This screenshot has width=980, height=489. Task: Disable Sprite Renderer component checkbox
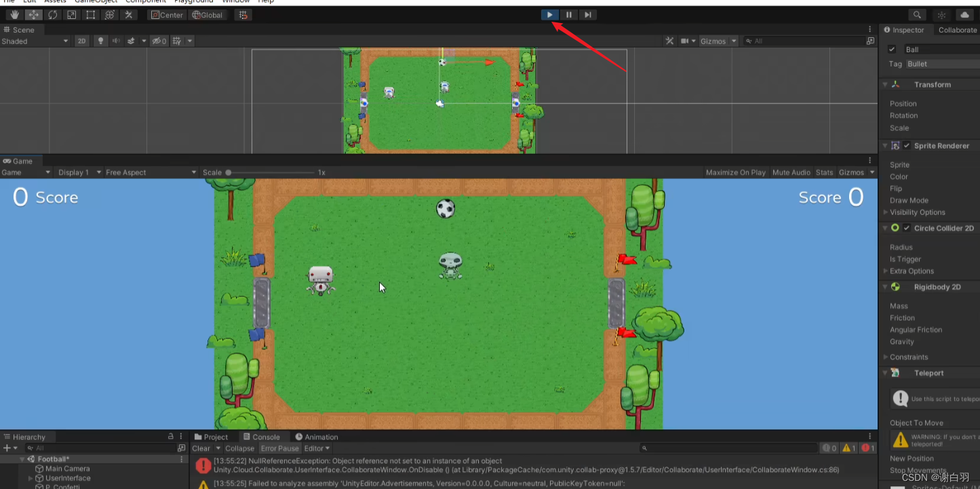click(907, 146)
